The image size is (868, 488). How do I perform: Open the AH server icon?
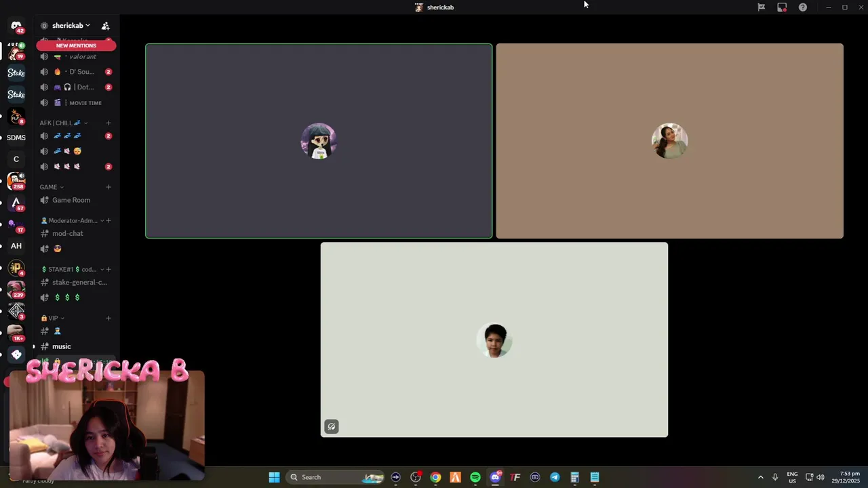pyautogui.click(x=16, y=246)
